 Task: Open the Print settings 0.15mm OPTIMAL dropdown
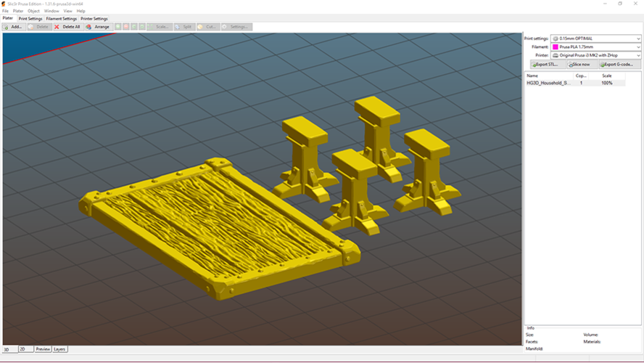tap(595, 38)
